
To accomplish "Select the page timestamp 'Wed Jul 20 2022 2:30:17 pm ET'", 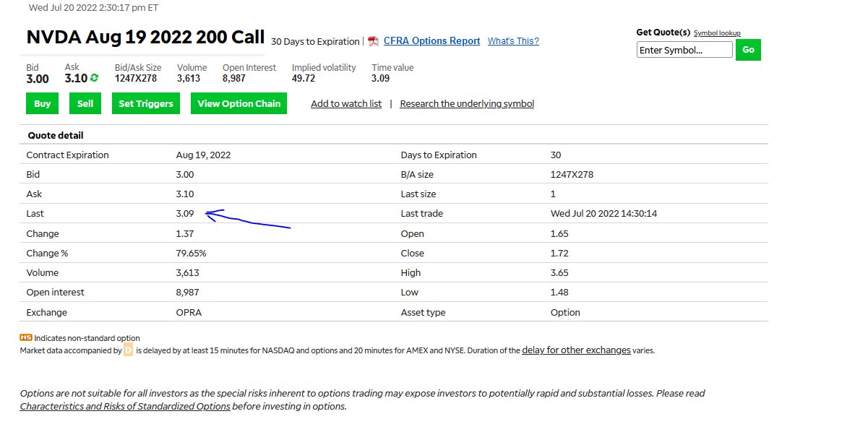I will [93, 8].
